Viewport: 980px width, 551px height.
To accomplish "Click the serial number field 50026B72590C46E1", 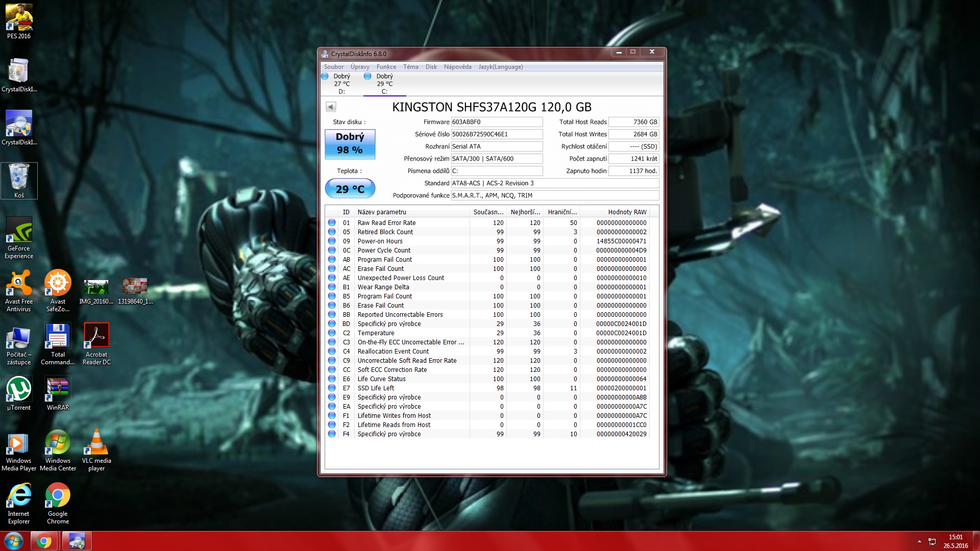I will coord(497,134).
